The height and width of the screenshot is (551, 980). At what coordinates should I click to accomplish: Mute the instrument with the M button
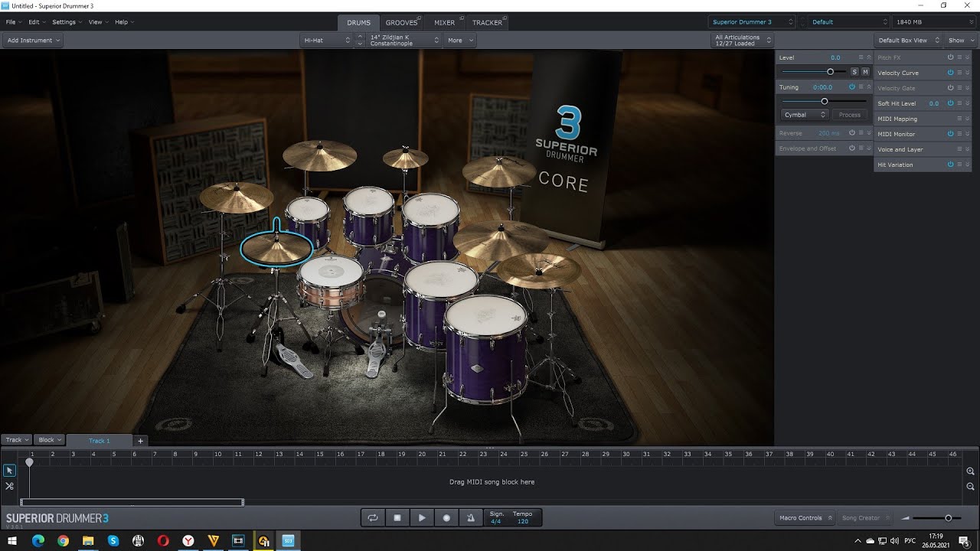click(x=865, y=72)
